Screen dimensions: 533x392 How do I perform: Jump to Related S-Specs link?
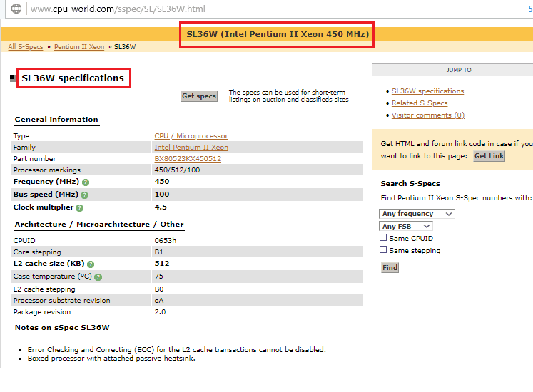[x=420, y=103]
